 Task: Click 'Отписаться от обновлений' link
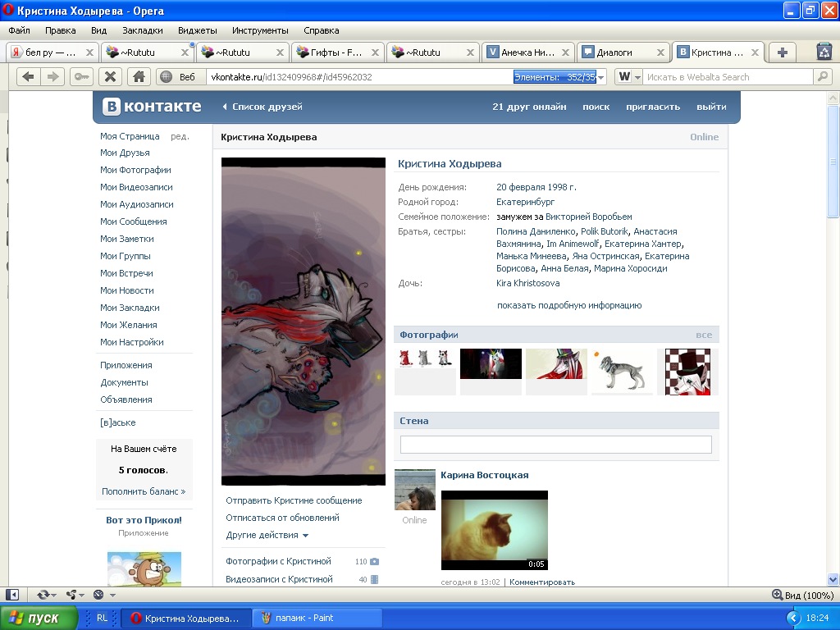click(x=282, y=518)
